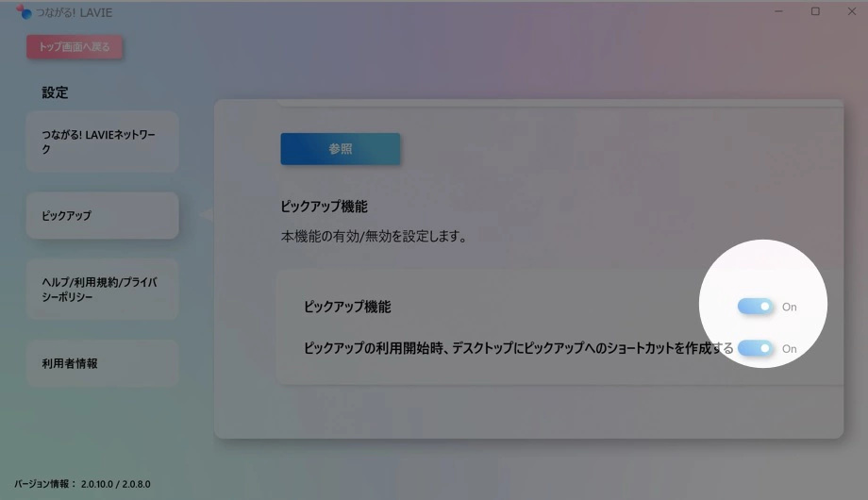Select ピックアップ in the settings sidebar
The height and width of the screenshot is (500, 868).
103,215
